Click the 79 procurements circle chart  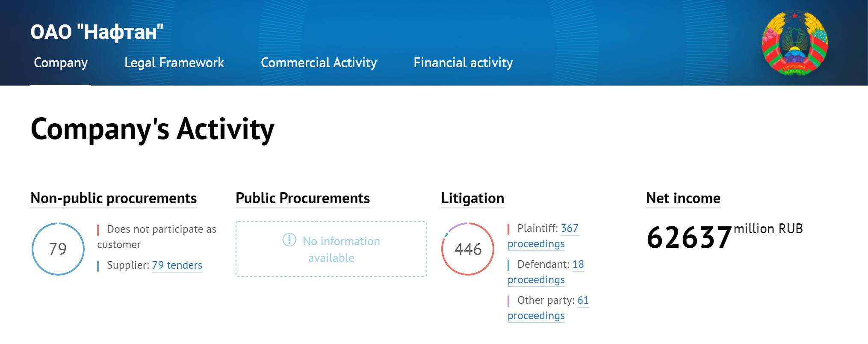pyautogui.click(x=58, y=249)
